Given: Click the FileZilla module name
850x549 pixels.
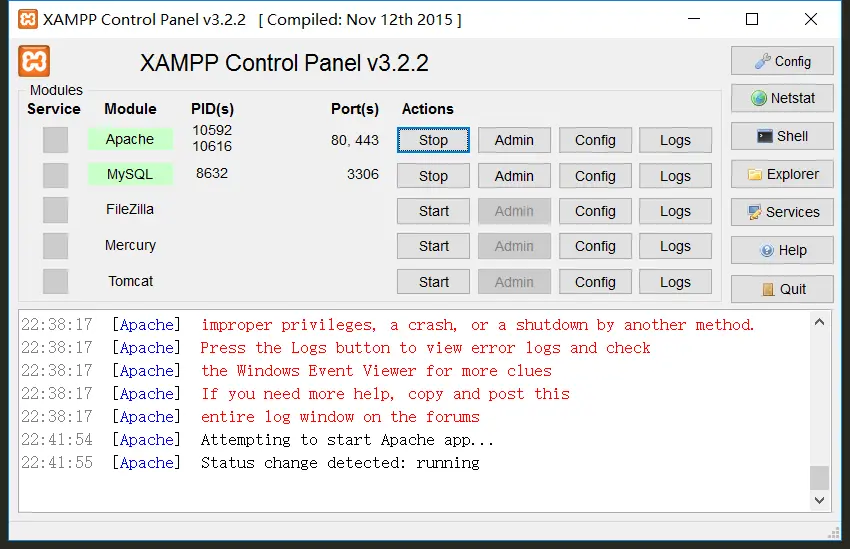Looking at the screenshot, I should pos(130,209).
